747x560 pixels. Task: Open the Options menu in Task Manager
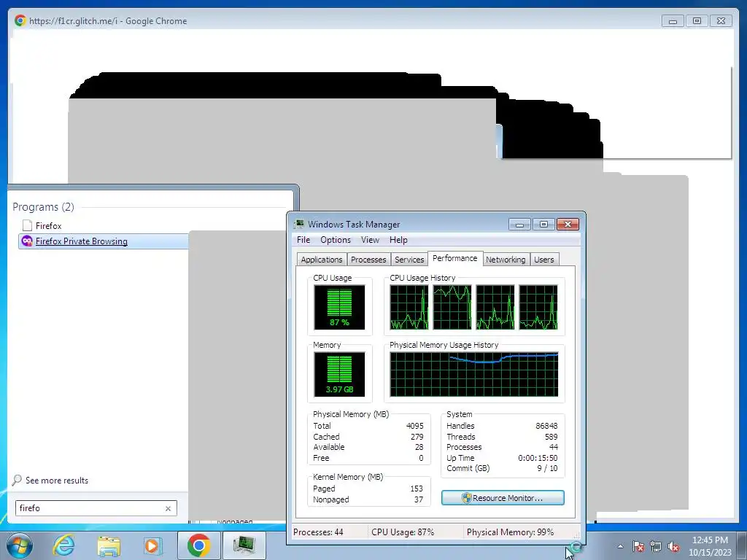336,240
